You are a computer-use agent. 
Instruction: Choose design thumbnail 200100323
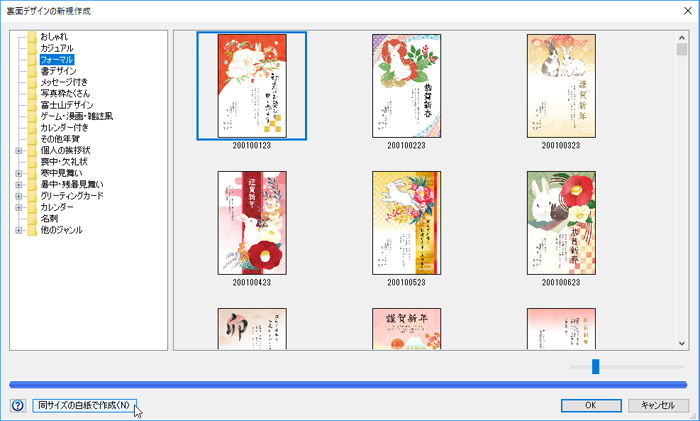click(561, 86)
